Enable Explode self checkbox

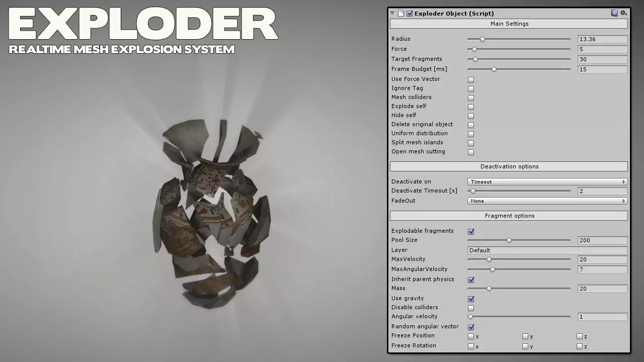coord(471,107)
